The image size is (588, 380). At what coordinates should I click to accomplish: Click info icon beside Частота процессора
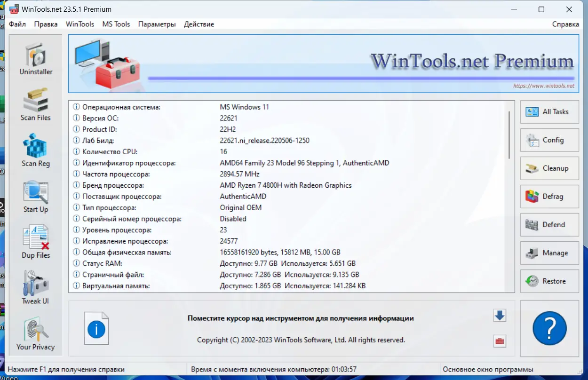77,174
